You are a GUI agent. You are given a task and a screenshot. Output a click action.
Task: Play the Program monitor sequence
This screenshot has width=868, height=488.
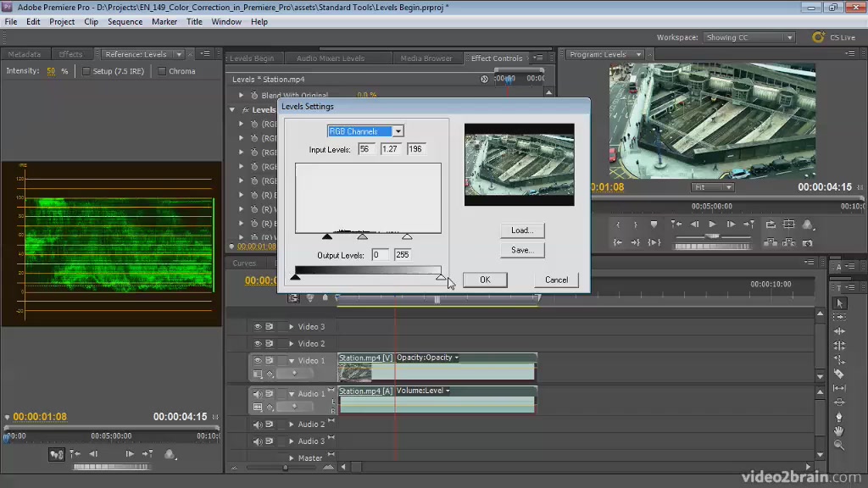[x=712, y=224]
